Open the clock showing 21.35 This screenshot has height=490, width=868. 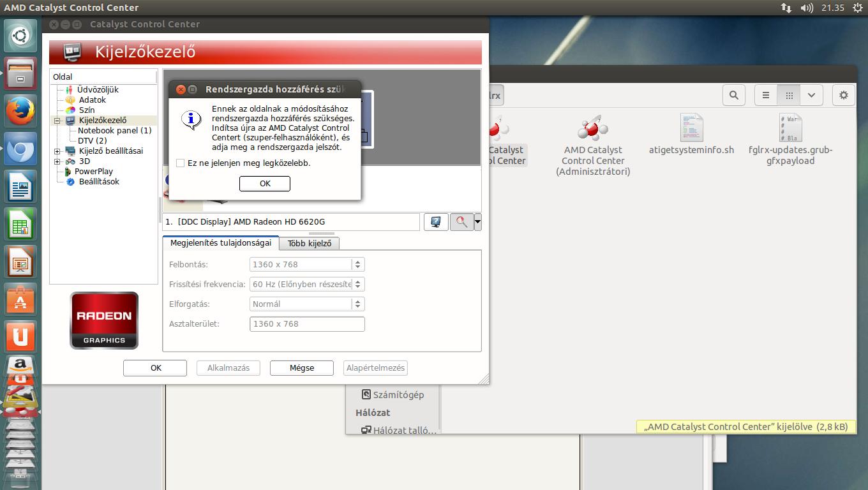coord(833,8)
